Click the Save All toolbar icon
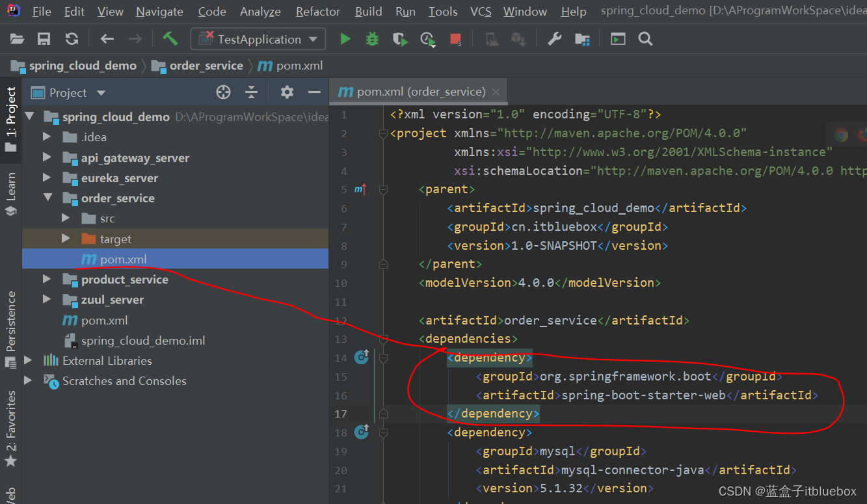This screenshot has height=504, width=867. point(44,39)
